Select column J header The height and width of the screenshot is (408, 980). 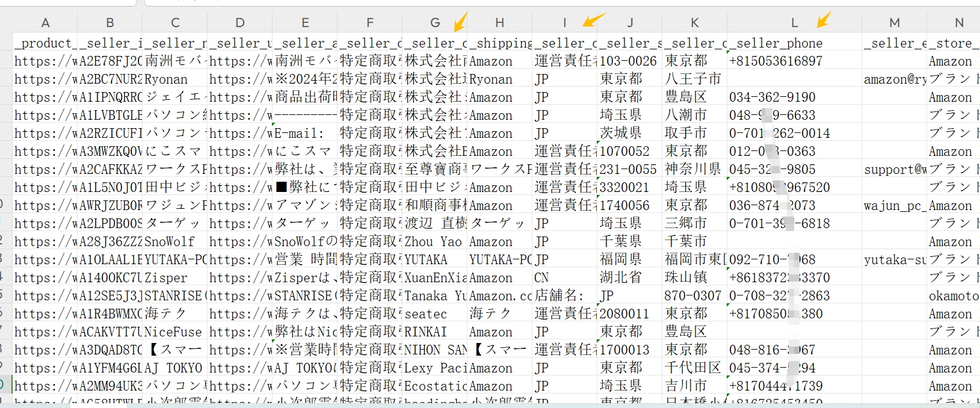pos(630,23)
